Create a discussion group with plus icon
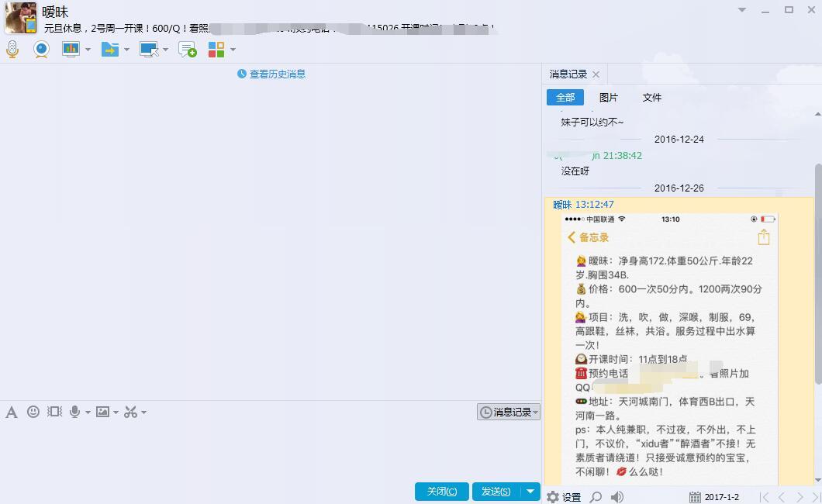This screenshot has height=504, width=822. pos(188,50)
